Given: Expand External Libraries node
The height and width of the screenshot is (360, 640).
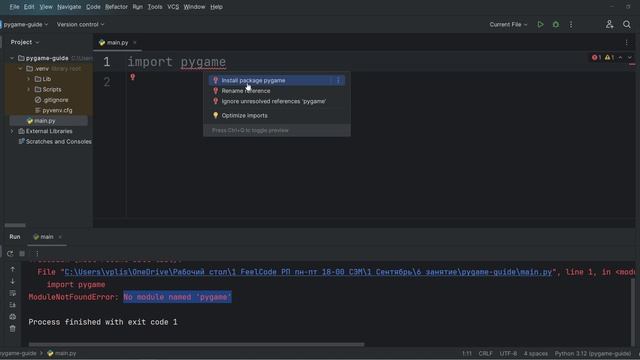Looking at the screenshot, I should click(x=12, y=131).
